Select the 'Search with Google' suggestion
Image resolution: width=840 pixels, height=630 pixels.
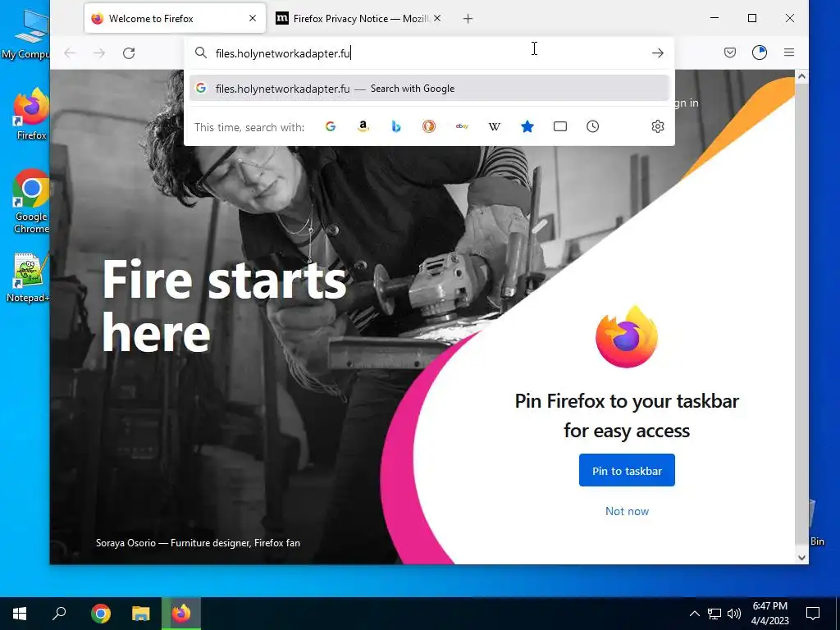tap(429, 89)
